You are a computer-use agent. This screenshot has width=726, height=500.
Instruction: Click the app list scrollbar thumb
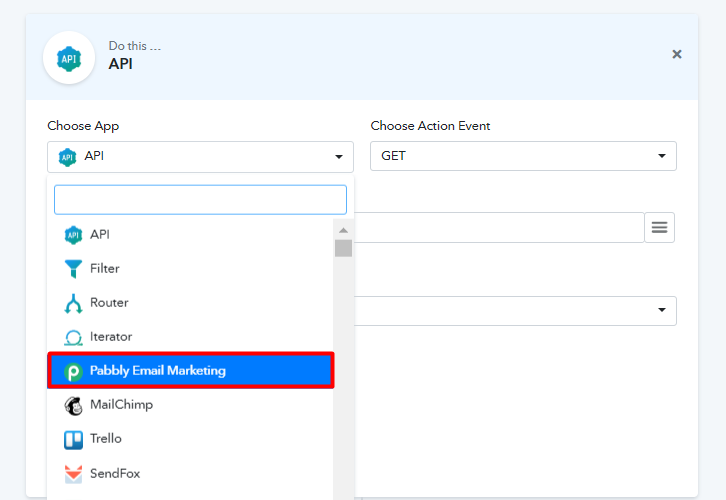[343, 248]
